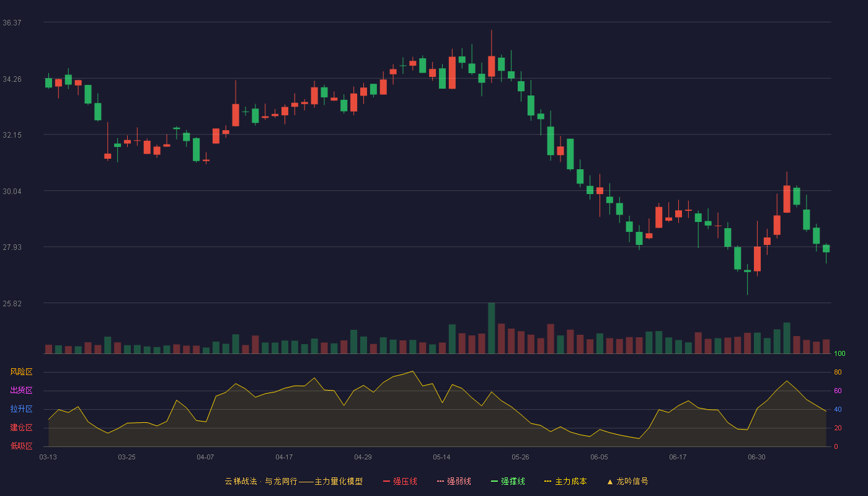The height and width of the screenshot is (496, 868).
Task: Click the 25.82 price axis label
Action: coord(12,303)
